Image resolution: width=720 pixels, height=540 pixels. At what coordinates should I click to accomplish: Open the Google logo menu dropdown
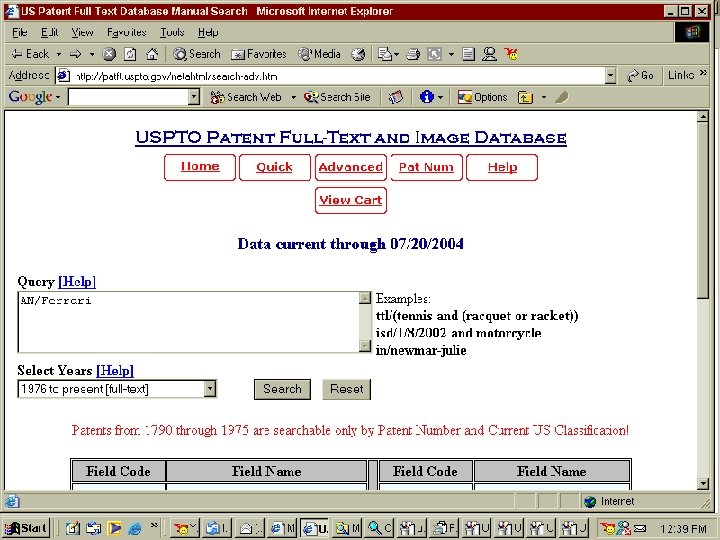tap(58, 97)
